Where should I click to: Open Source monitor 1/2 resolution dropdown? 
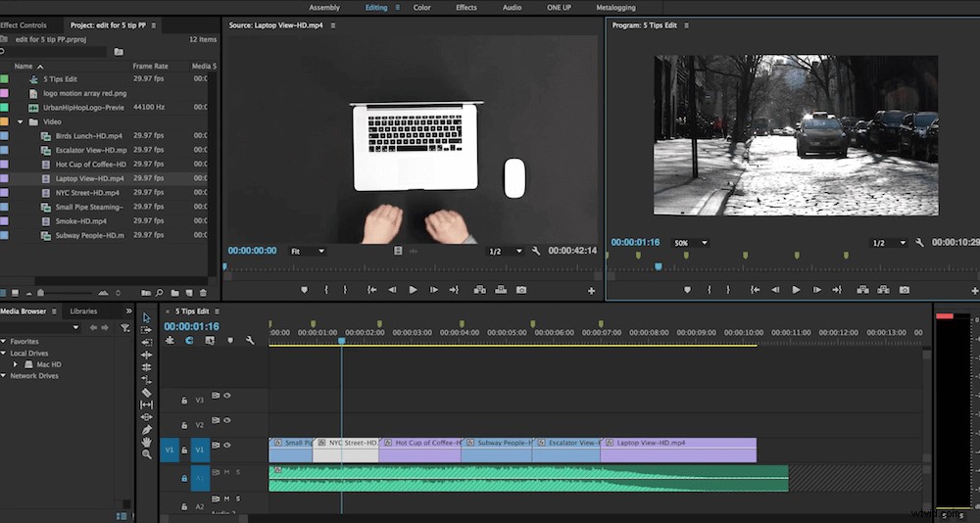point(505,251)
